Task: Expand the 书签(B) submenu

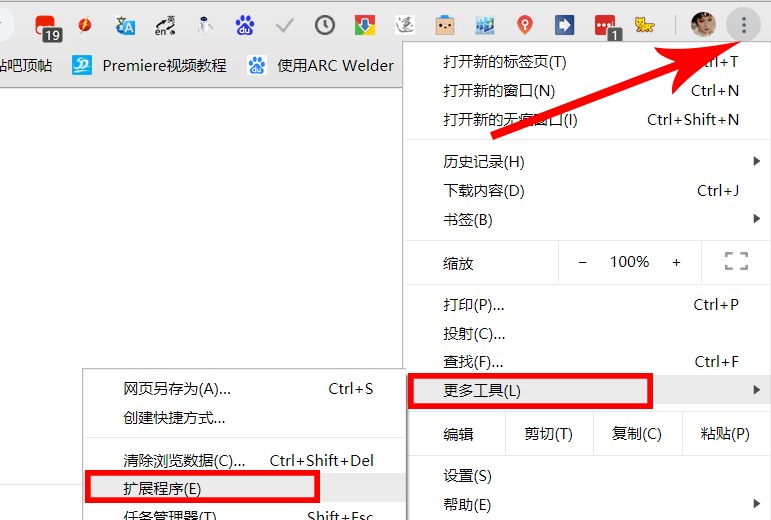Action: pos(587,220)
